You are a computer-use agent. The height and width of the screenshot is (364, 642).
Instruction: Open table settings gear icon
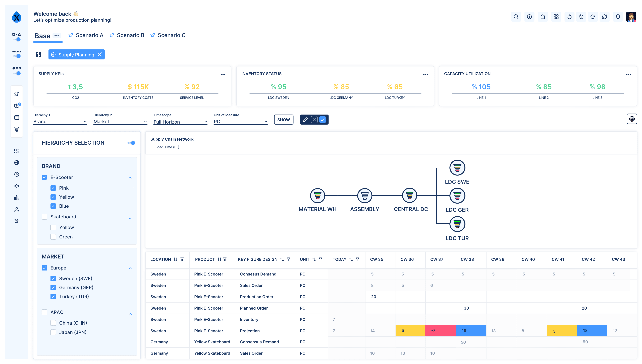(632, 119)
